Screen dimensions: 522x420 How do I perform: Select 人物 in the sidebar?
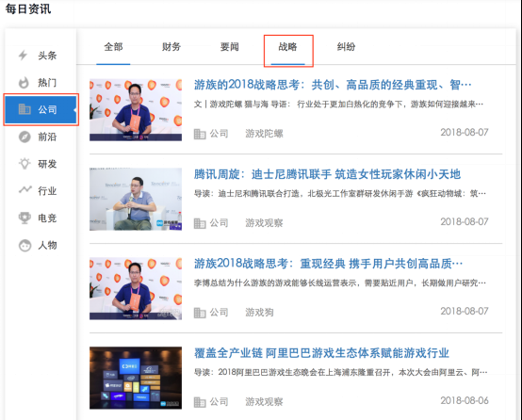pyautogui.click(x=47, y=245)
